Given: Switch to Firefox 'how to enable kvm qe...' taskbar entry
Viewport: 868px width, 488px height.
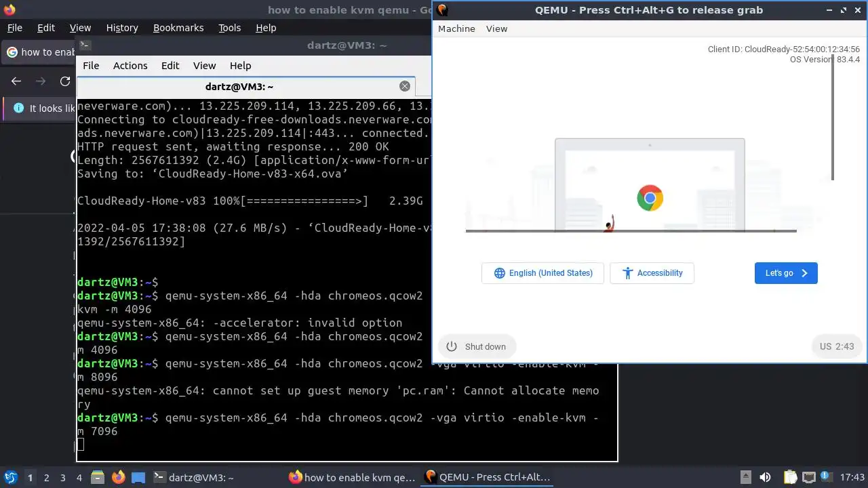Looking at the screenshot, I should pos(353,477).
